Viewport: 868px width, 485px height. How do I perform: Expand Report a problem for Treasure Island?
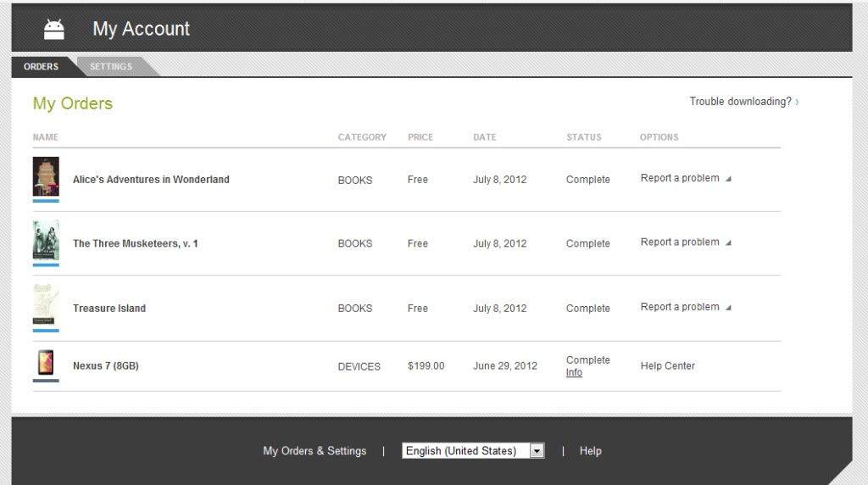click(685, 307)
